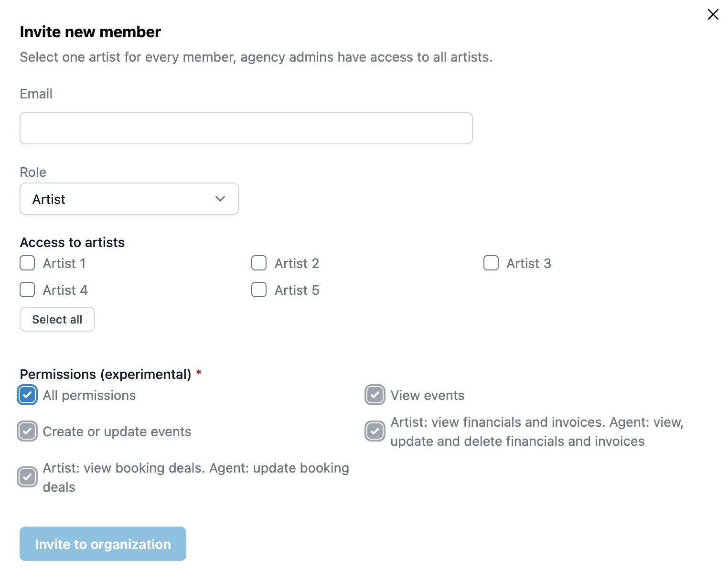Grant access to Artist 5
Image resolution: width=728 pixels, height=582 pixels.
(x=259, y=290)
